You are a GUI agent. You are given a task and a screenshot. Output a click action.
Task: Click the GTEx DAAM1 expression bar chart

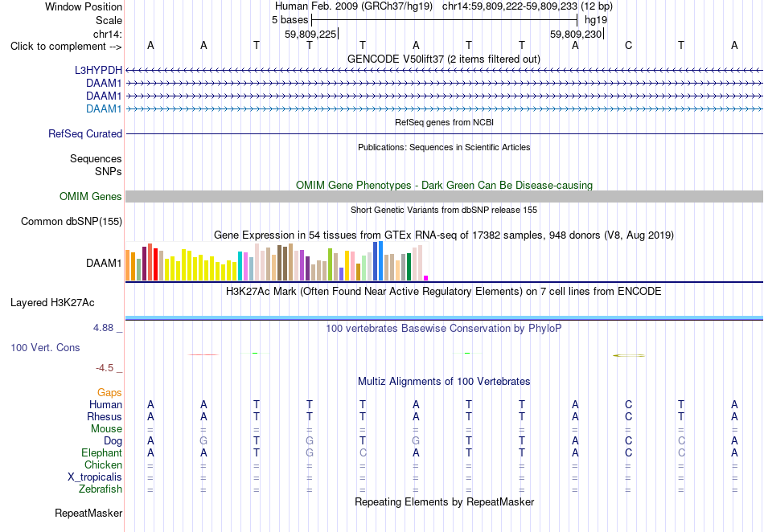point(277,262)
